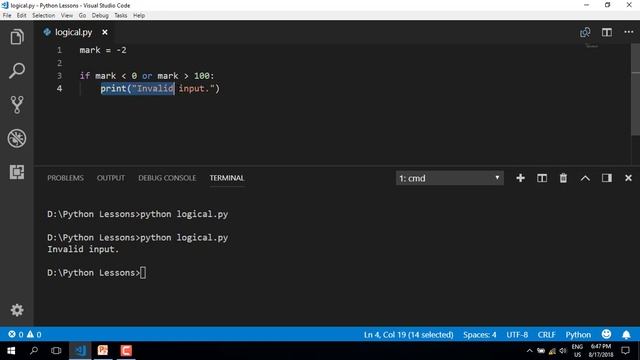Select the TERMINAL panel tab
This screenshot has width=640, height=360.
coord(227,178)
